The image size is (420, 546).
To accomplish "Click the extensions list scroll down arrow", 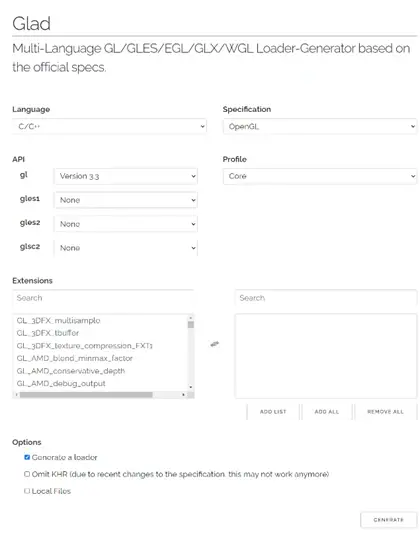I will [190, 387].
